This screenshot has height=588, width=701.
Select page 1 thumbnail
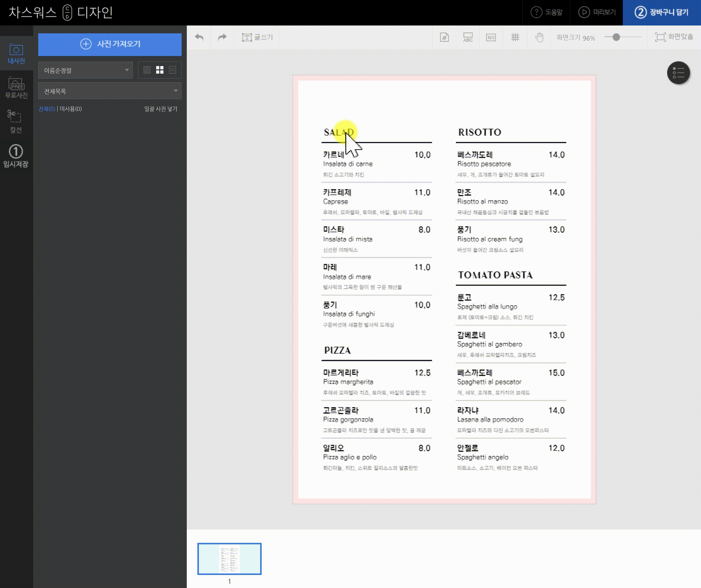[x=229, y=559]
